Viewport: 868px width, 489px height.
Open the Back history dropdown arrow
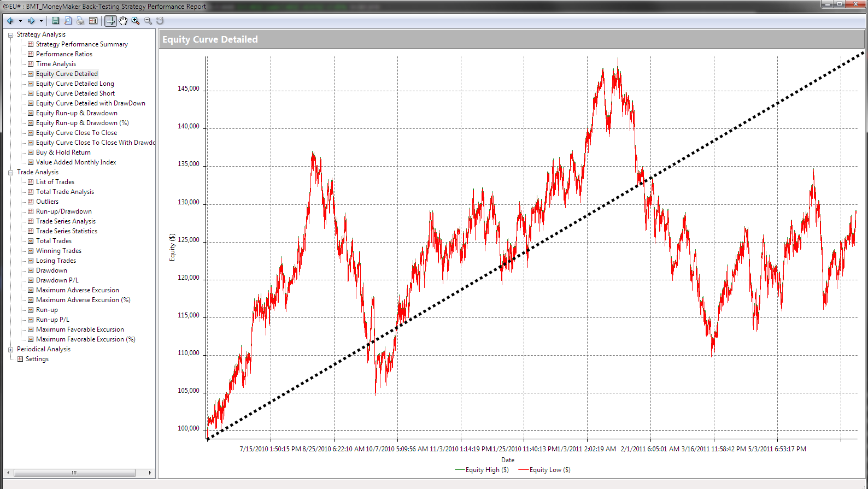pos(20,21)
